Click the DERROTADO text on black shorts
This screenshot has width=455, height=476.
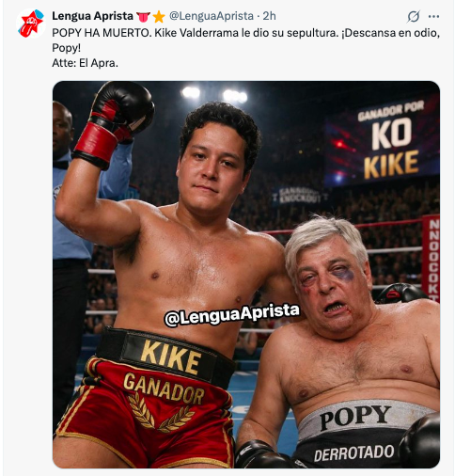click(354, 453)
